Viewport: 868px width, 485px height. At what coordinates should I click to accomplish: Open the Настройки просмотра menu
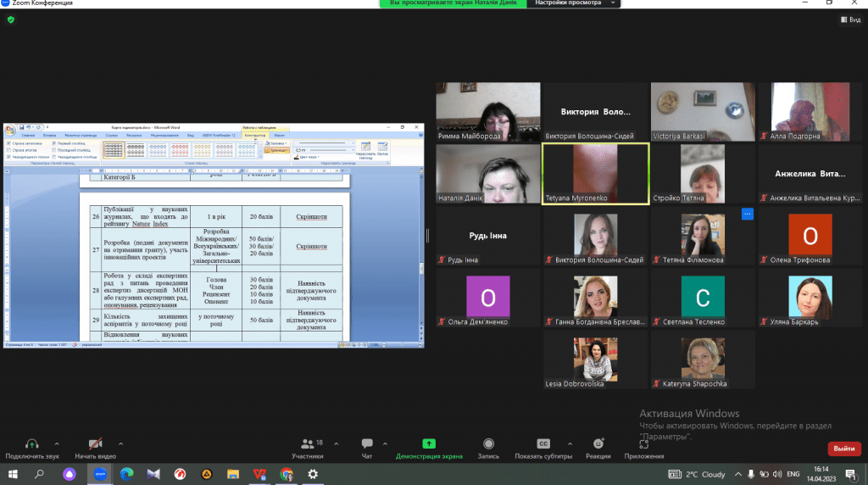573,4
